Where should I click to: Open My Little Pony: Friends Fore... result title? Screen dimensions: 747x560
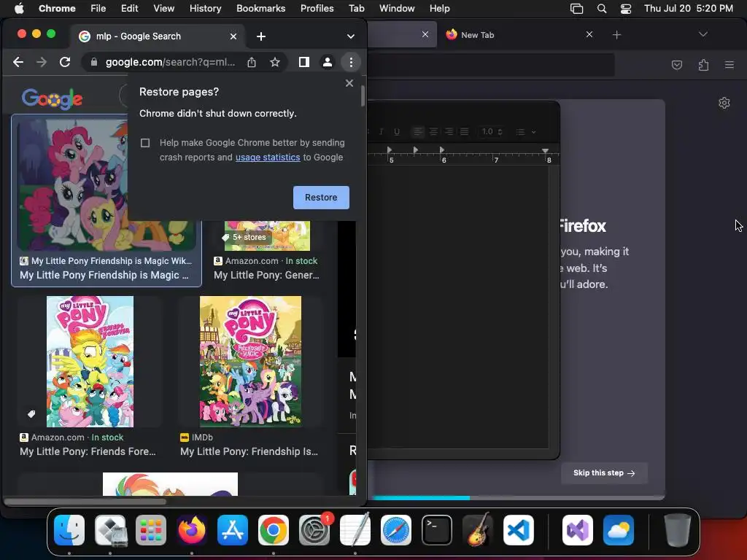[88, 451]
